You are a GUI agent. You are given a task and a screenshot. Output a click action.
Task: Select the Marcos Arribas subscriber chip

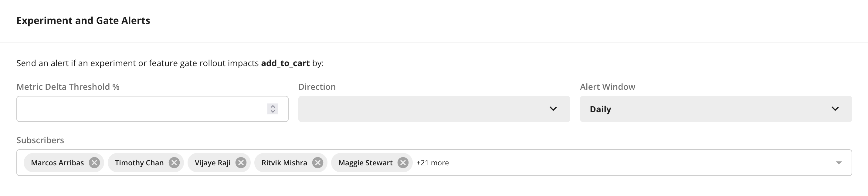click(58, 163)
